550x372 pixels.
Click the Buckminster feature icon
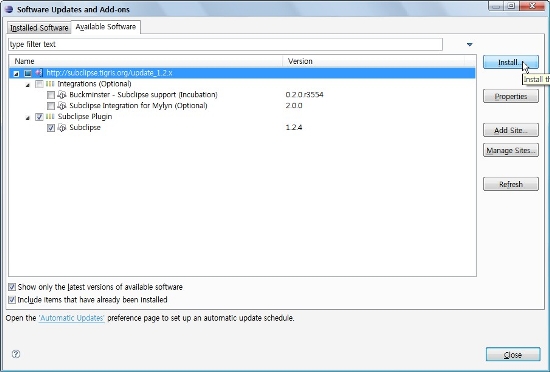[x=62, y=95]
